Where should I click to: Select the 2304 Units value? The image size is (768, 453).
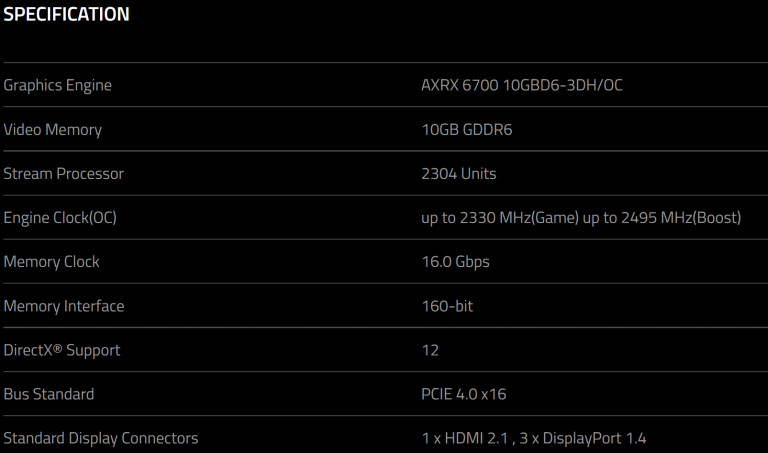(x=459, y=174)
